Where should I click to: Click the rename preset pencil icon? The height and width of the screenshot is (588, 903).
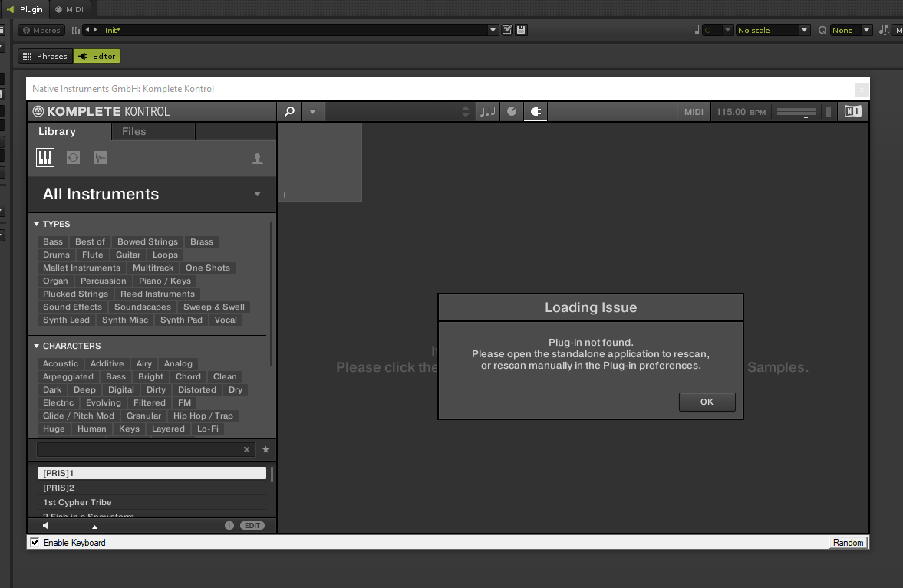507,30
